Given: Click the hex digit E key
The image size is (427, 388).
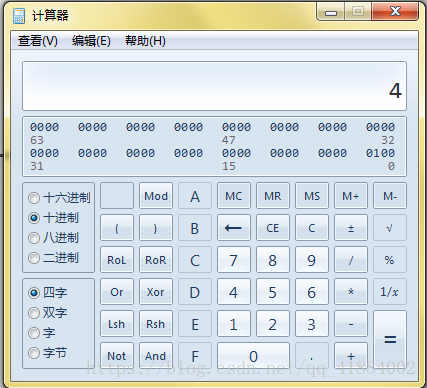Looking at the screenshot, I should [195, 324].
